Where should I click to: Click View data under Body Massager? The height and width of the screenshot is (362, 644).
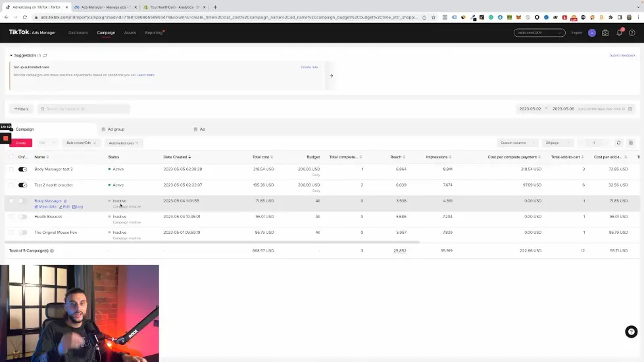pyautogui.click(x=45, y=207)
